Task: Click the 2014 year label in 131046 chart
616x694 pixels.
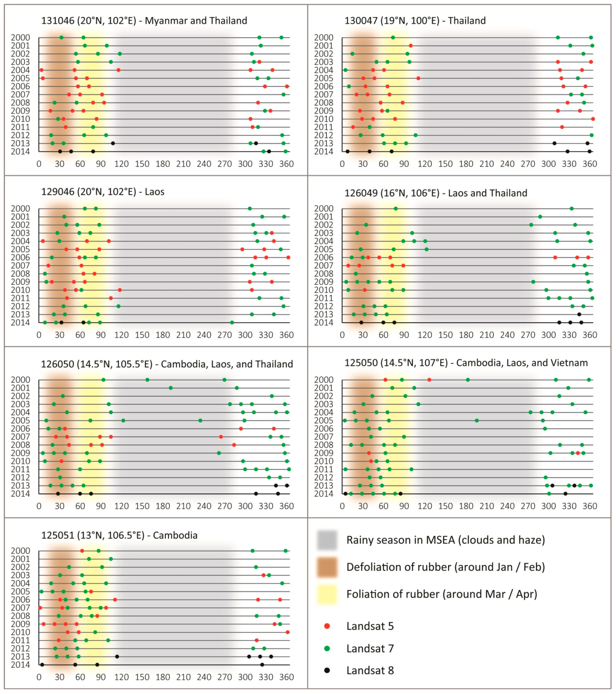Action: 20,151
